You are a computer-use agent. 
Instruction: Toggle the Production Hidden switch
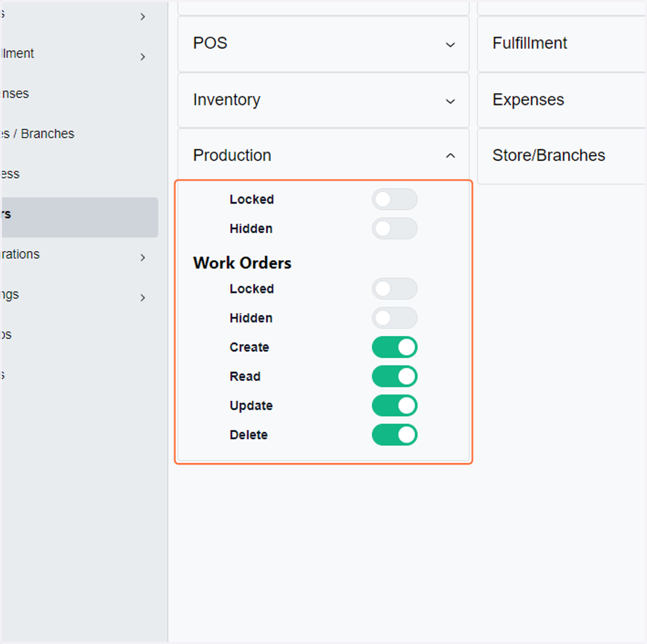[x=394, y=228]
